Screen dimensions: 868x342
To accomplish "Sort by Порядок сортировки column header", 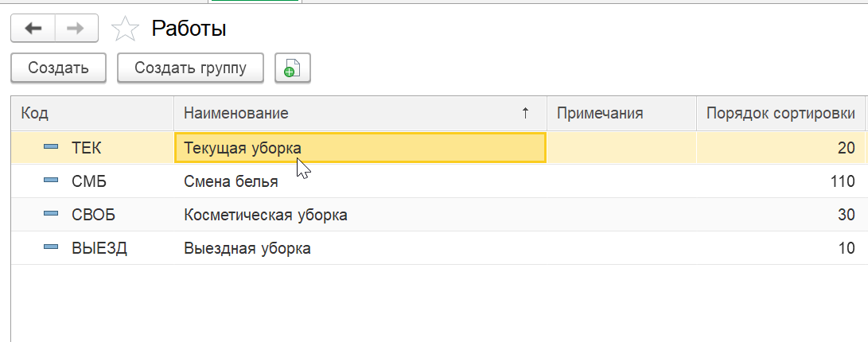I will click(780, 114).
